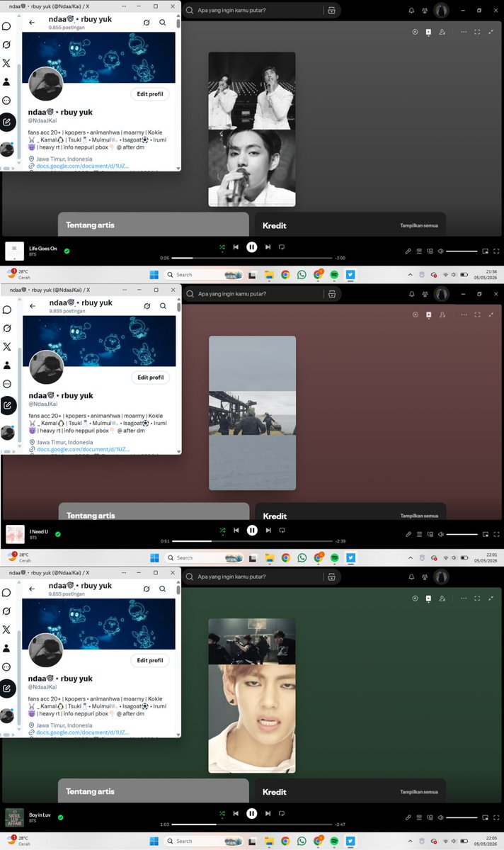Viewport: 504px width, 850px height.
Task: Toggle shuffle in Life Goes On player bar
Action: 222,247
